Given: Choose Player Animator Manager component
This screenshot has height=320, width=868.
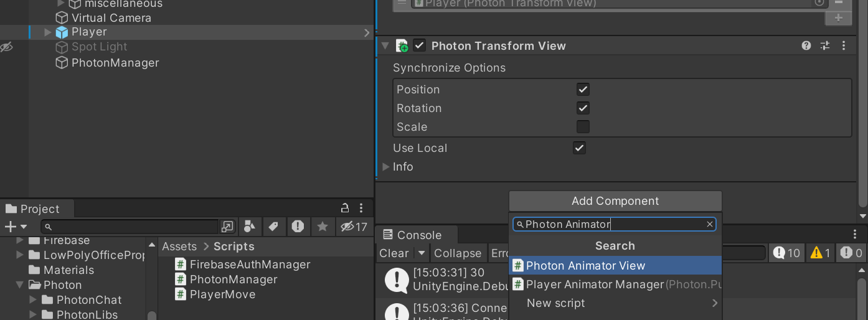Looking at the screenshot, I should coord(615,285).
